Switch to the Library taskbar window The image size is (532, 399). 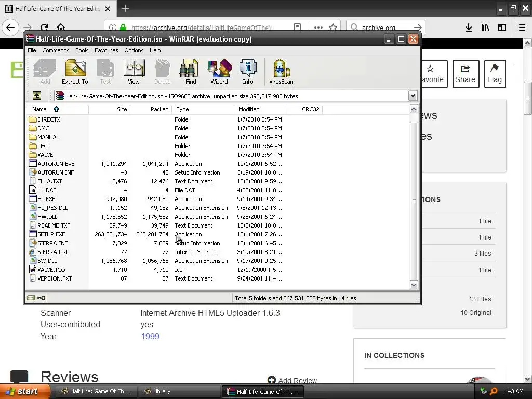point(179,391)
